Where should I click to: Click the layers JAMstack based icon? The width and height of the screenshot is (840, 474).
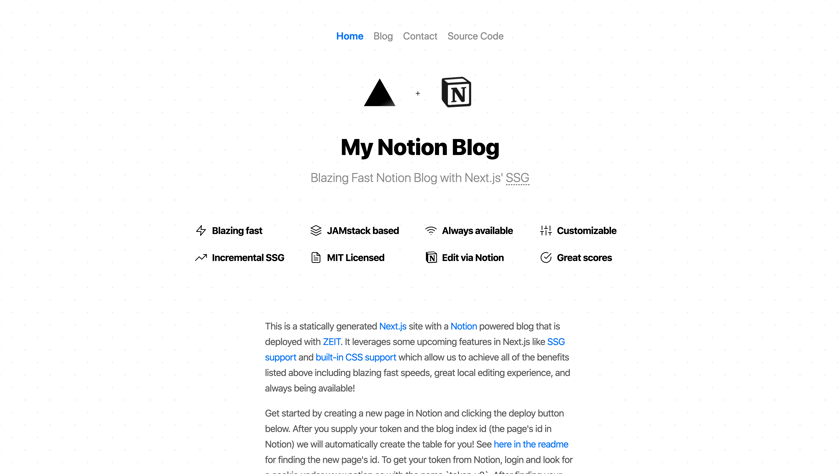click(316, 231)
